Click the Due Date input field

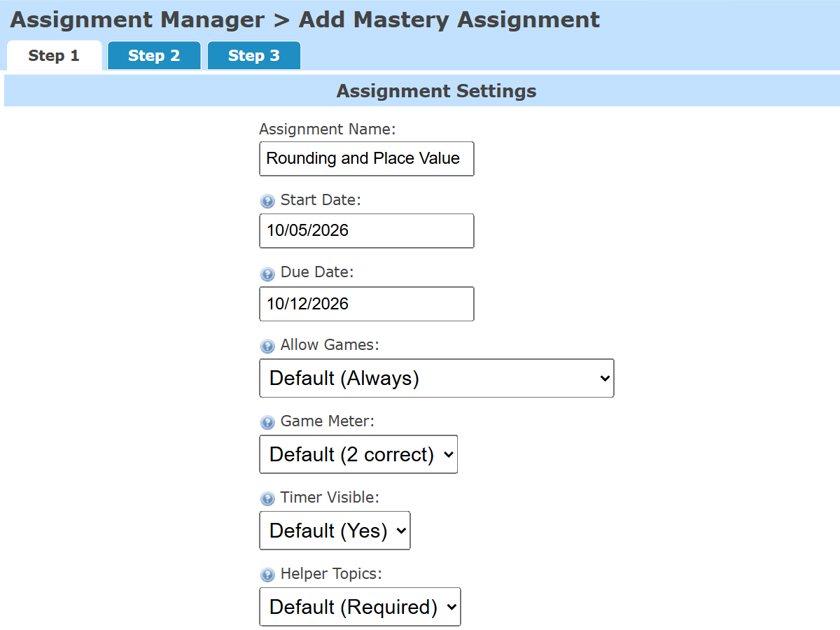367,304
